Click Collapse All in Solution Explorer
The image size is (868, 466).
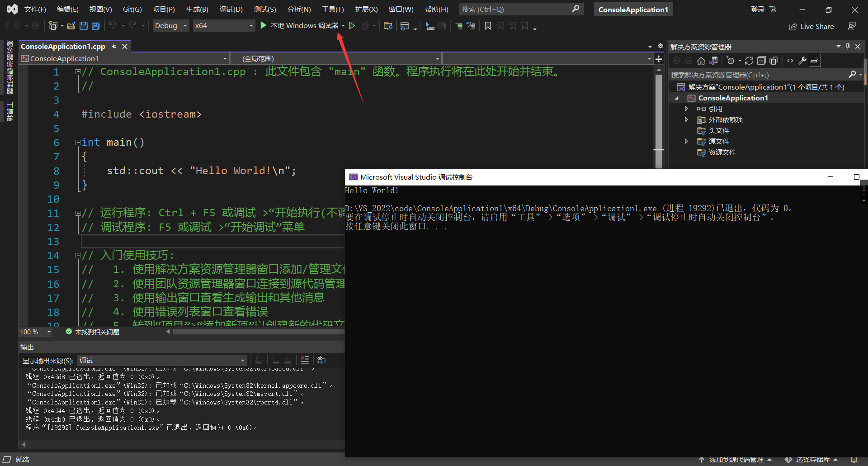click(x=761, y=61)
